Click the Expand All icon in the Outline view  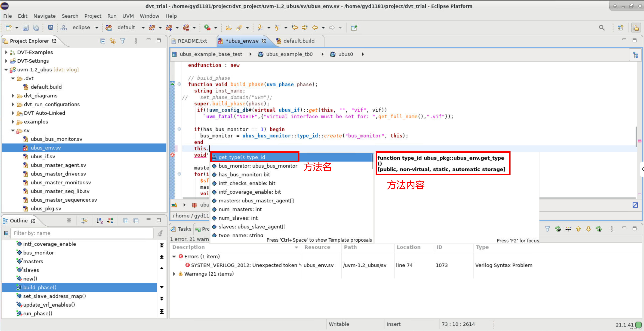[x=126, y=220]
